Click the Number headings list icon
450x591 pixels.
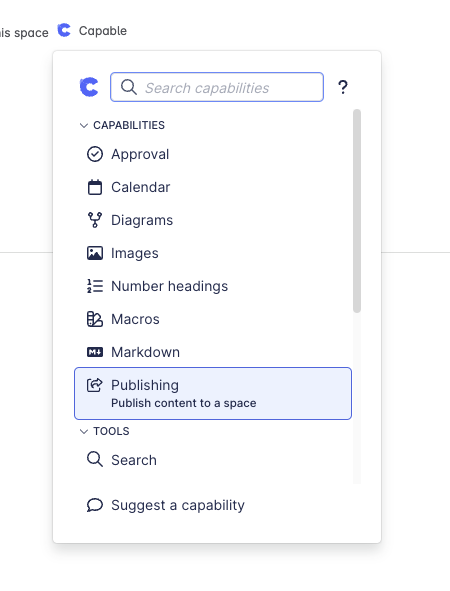pyautogui.click(x=95, y=286)
